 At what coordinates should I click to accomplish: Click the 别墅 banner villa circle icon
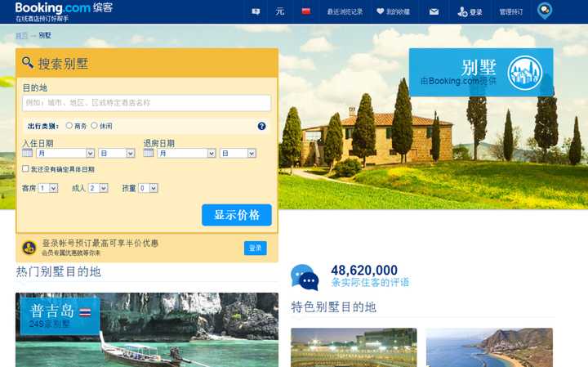tap(524, 73)
